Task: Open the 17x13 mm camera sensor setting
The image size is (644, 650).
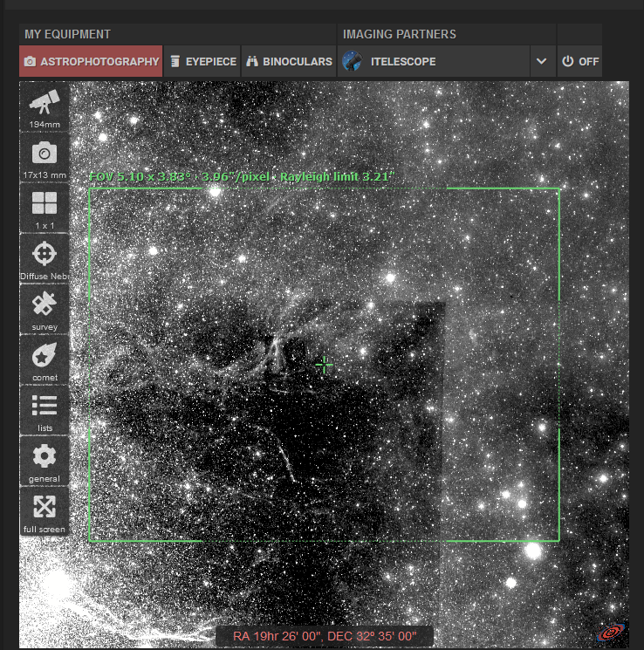Action: point(45,158)
